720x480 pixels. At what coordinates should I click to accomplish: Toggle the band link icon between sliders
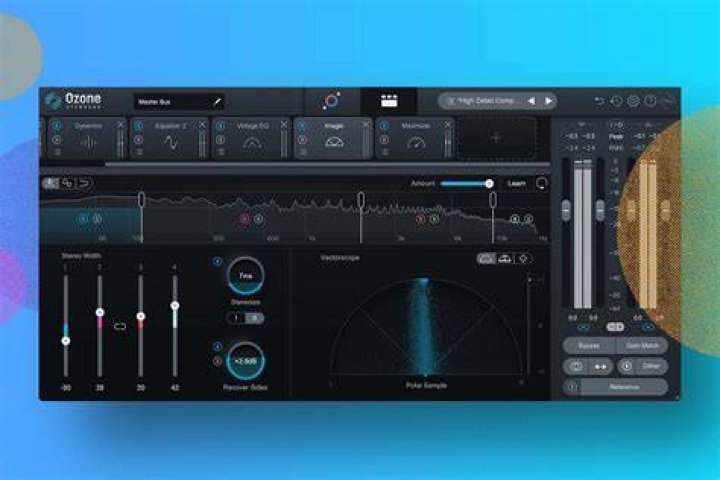pyautogui.click(x=120, y=326)
